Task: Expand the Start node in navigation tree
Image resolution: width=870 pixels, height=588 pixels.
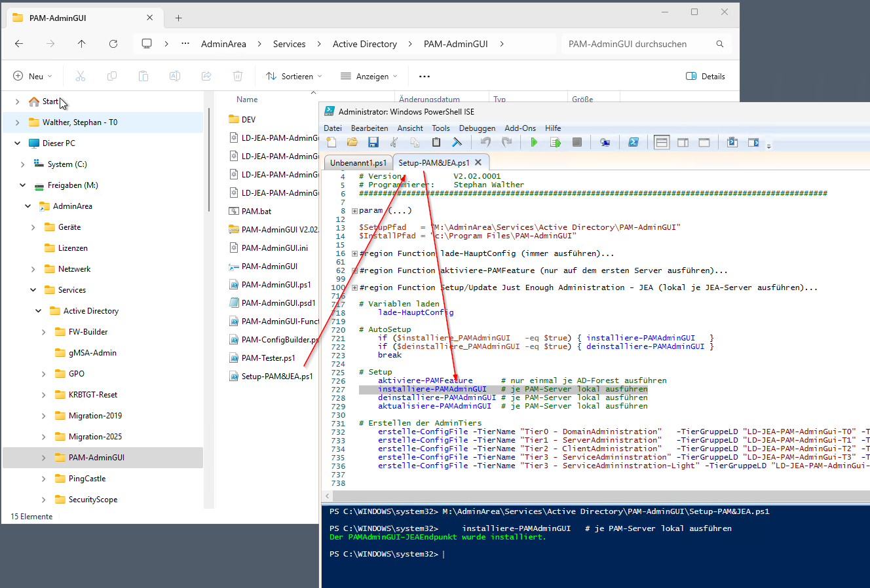Action: [17, 101]
